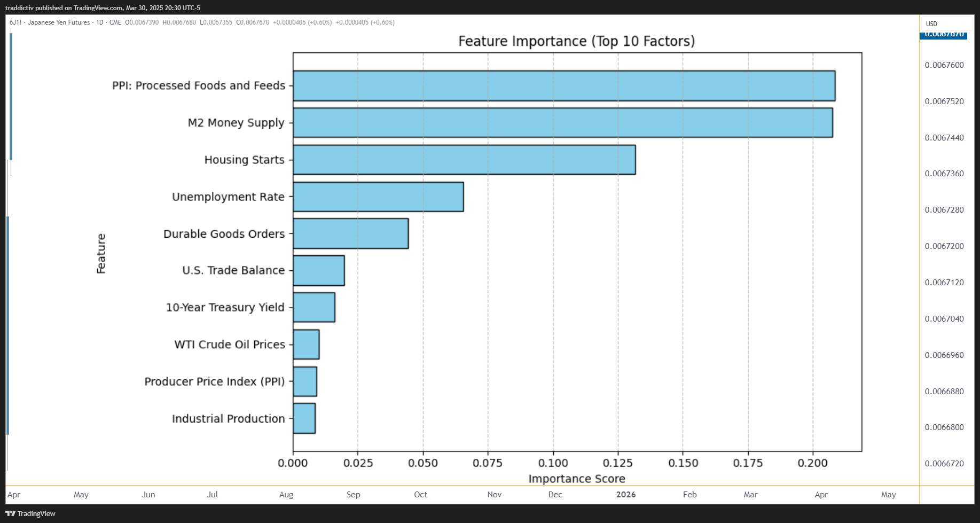
Task: Click the Producer Price Index (PPI) bar
Action: click(x=305, y=381)
